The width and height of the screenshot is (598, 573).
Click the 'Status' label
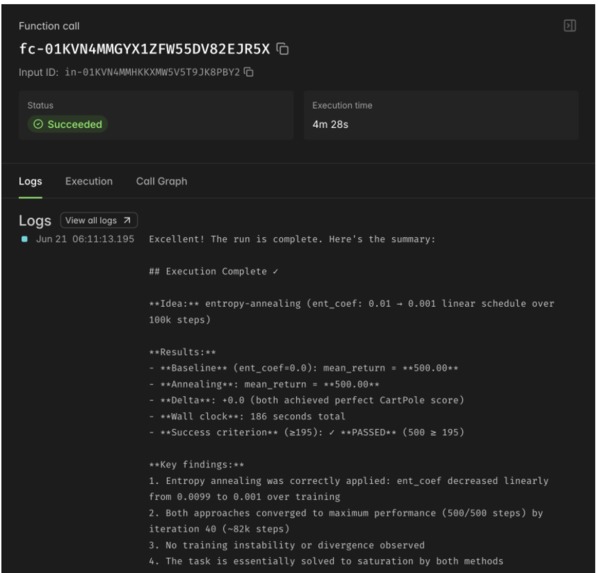point(40,105)
